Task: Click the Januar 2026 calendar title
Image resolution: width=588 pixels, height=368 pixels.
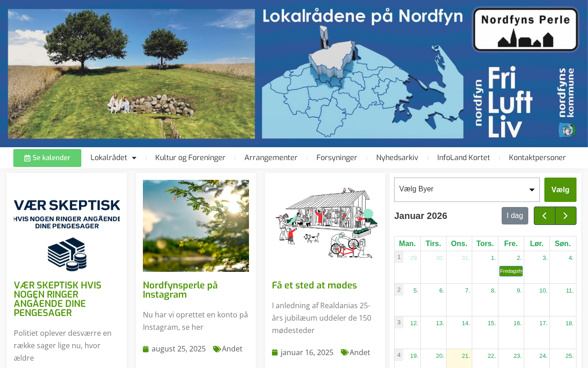Action: click(x=420, y=216)
